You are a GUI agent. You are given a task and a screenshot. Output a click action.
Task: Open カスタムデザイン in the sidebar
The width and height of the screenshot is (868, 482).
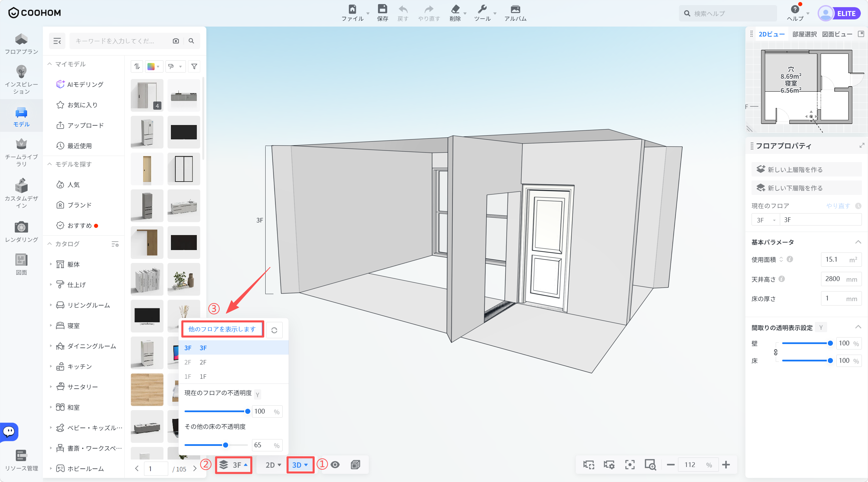pyautogui.click(x=21, y=193)
